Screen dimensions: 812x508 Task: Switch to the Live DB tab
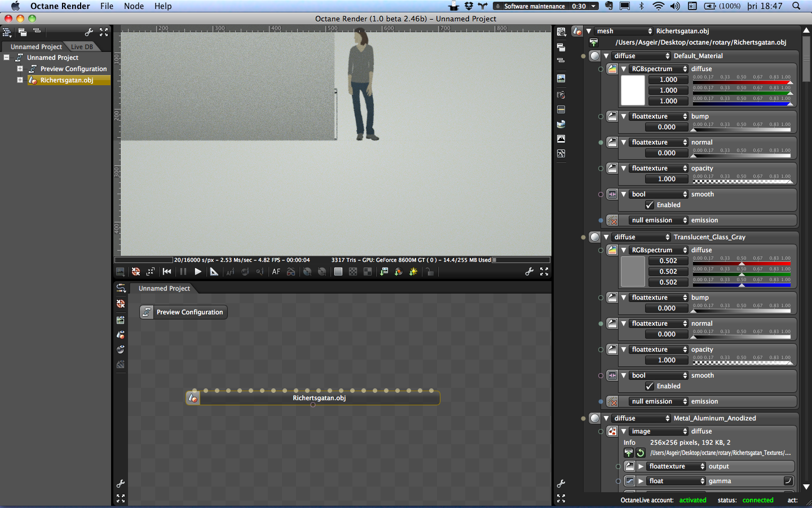click(82, 47)
